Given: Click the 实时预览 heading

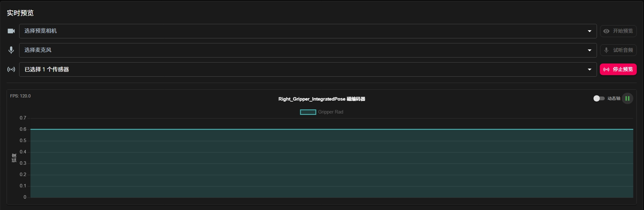Looking at the screenshot, I should pos(20,13).
